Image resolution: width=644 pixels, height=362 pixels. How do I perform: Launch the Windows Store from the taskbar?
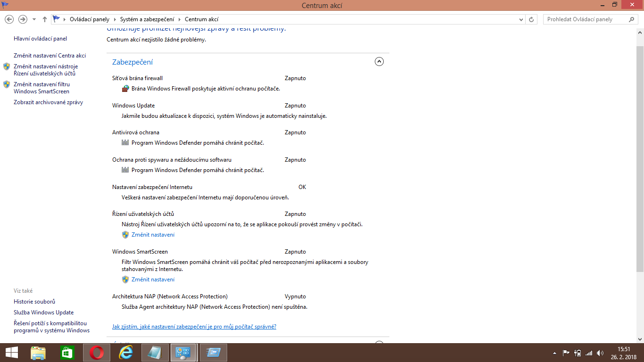point(67,353)
